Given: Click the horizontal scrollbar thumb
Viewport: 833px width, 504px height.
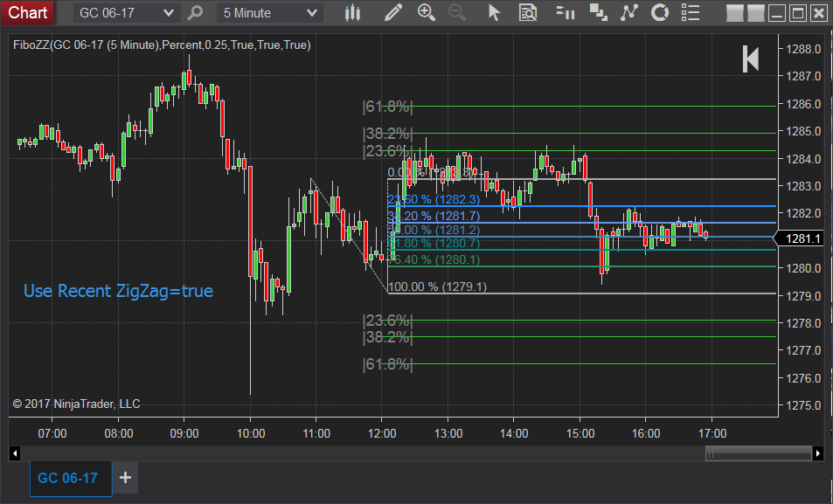Looking at the screenshot, I should click(759, 453).
